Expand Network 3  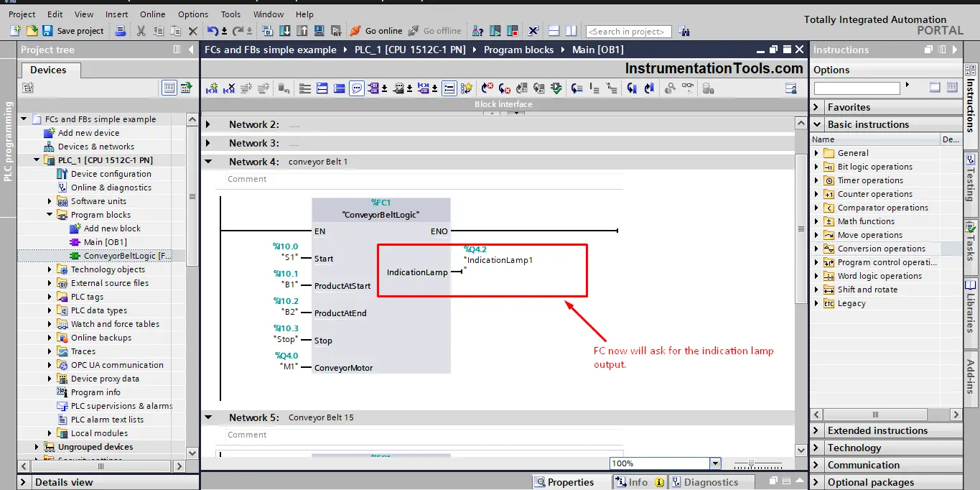[x=208, y=143]
